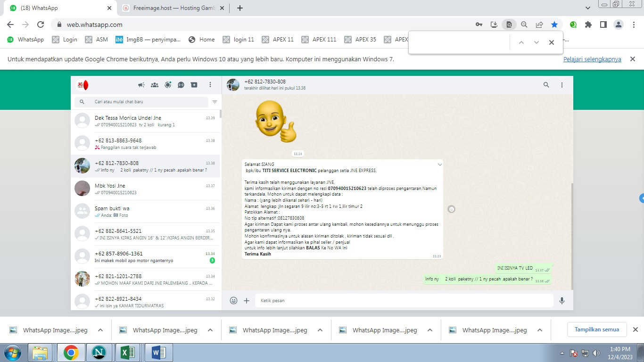Close the find-in-page bar
The height and width of the screenshot is (362, 644).
(x=552, y=42)
